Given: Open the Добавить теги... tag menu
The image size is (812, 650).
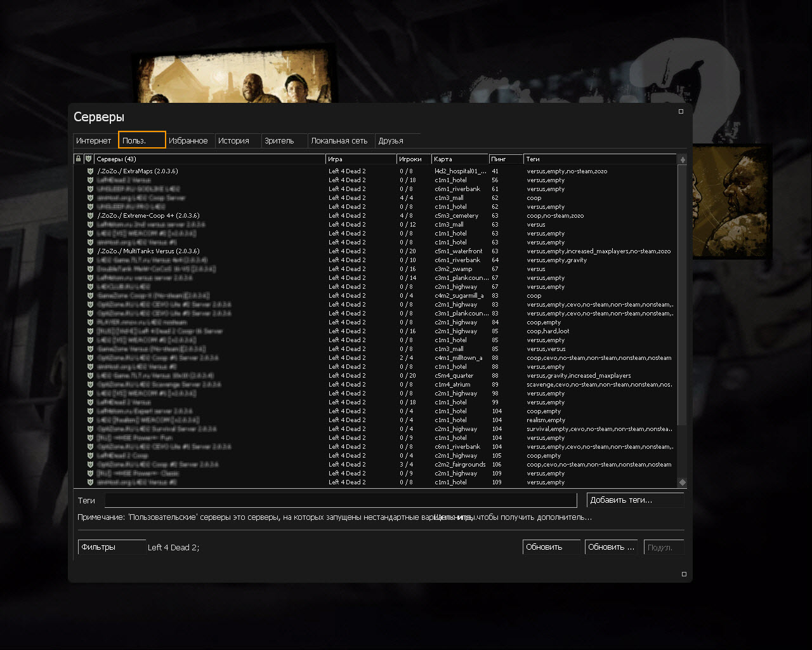Looking at the screenshot, I should coord(634,500).
